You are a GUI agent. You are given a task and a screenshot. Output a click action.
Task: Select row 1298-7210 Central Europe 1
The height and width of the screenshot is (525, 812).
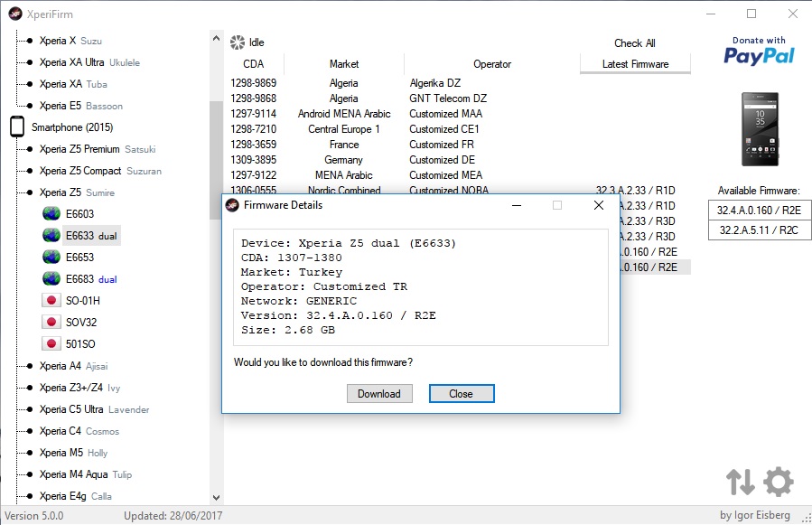tap(460, 129)
